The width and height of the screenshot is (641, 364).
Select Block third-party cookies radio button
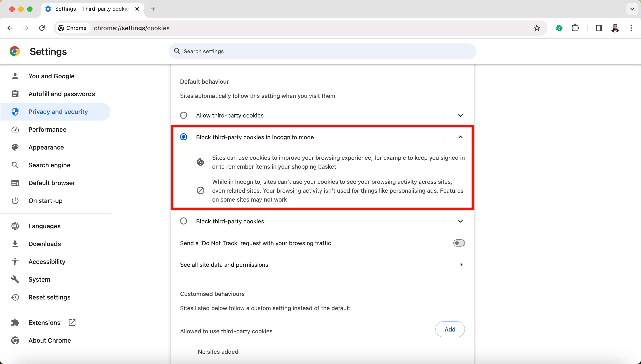pos(183,221)
